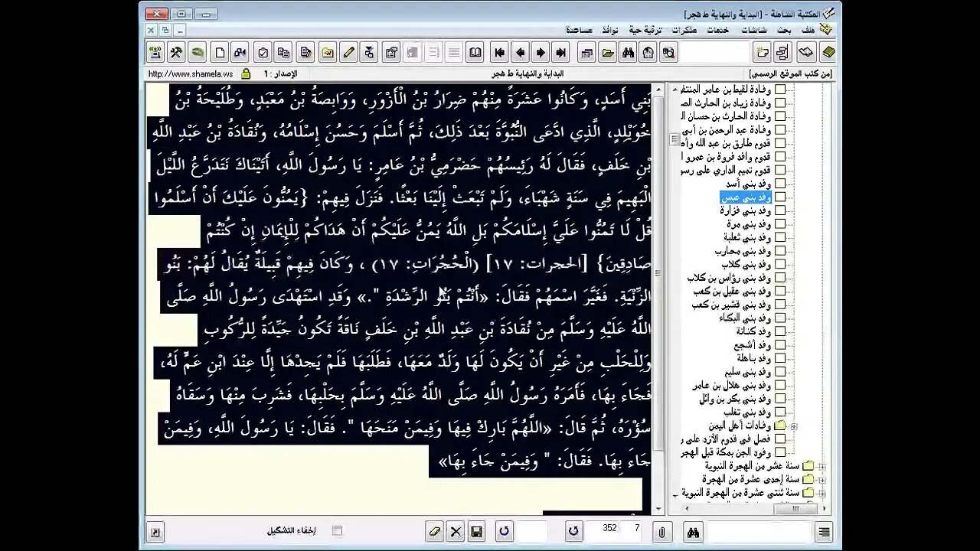The image size is (980, 551).
Task: Expand the سنة عشر من الهجرة النبوية node
Action: click(821, 465)
